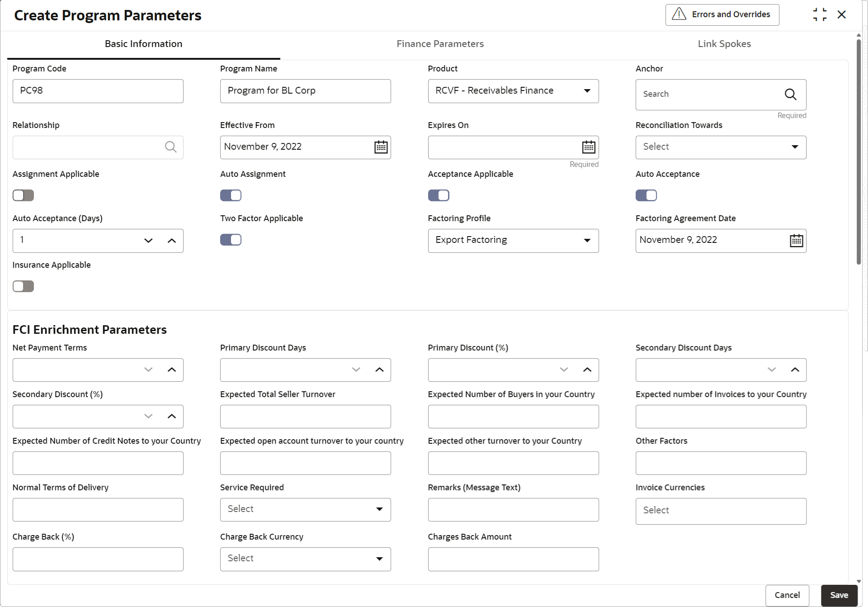This screenshot has height=607, width=868.
Task: Open the Product dropdown list
Action: click(x=587, y=91)
